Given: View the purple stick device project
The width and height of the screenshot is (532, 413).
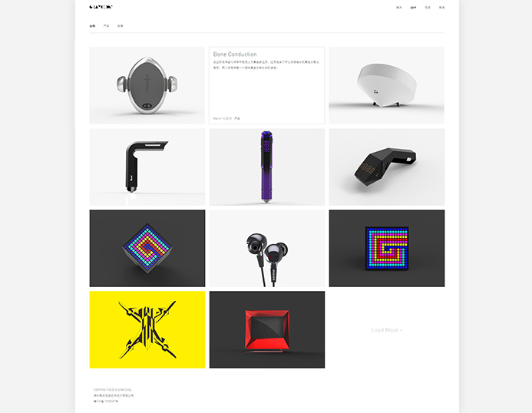Looking at the screenshot, I should (267, 167).
